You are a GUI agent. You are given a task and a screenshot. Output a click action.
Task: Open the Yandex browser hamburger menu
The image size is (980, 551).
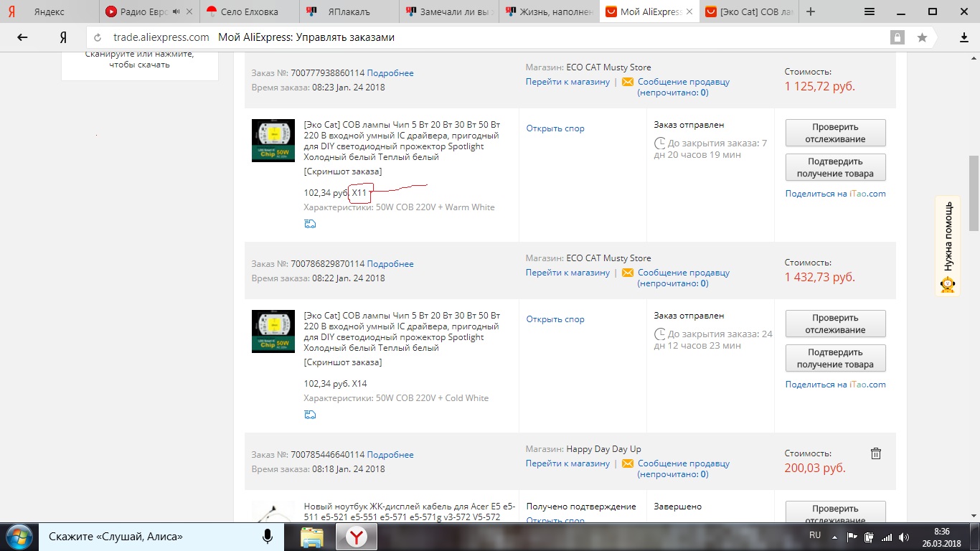[x=870, y=11]
